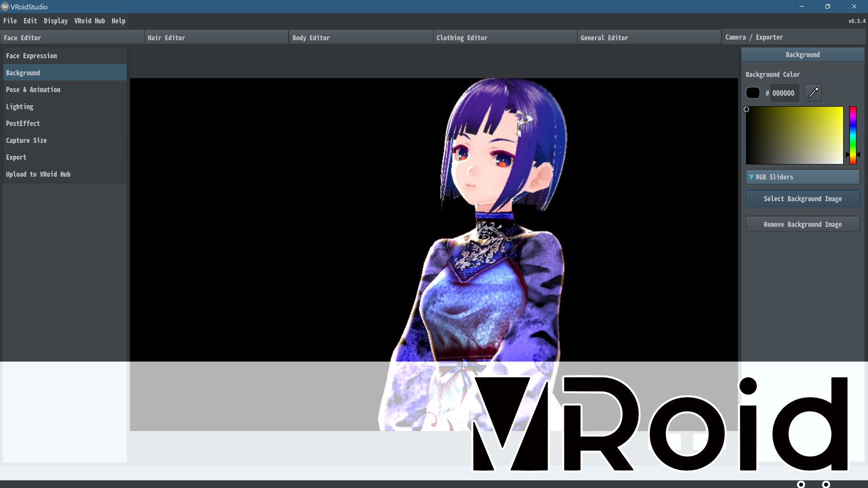Switch to Clothing Editor tab
Image resolution: width=868 pixels, height=488 pixels.
462,38
